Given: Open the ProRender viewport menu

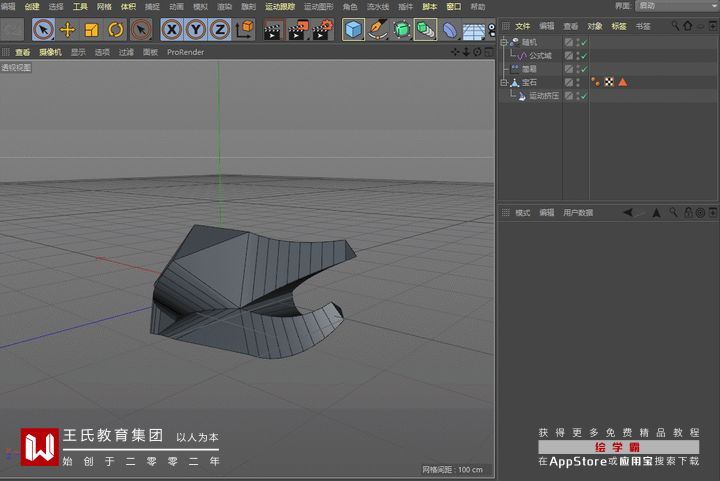Looking at the screenshot, I should 186,52.
